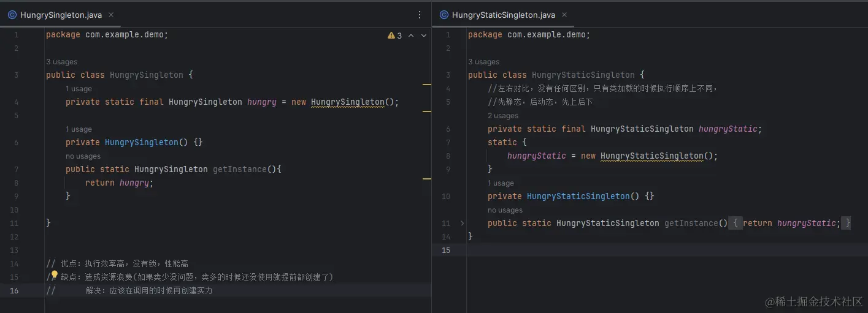Click 'no usages' hint in HungrySingleton.java
Viewport: 868px width, 313px height.
[x=83, y=156]
